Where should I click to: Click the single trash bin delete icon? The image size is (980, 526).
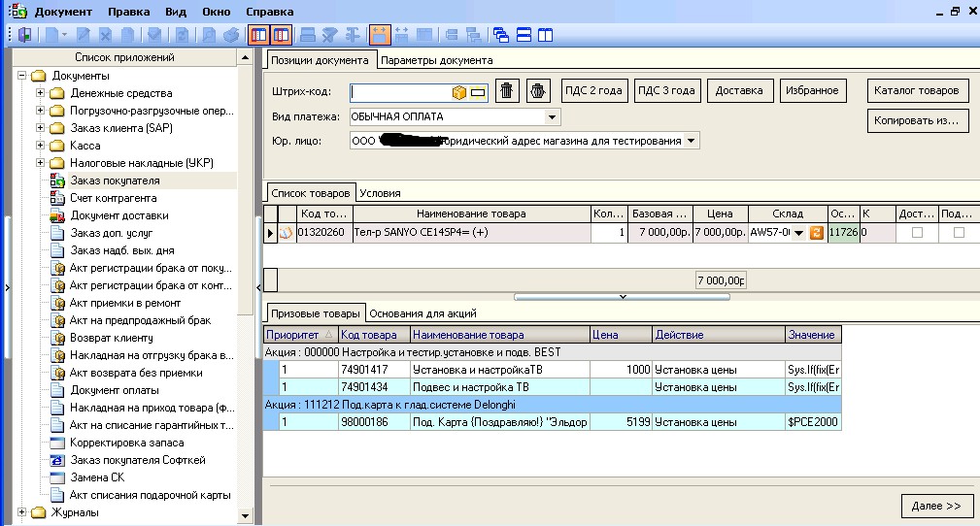coord(507,90)
